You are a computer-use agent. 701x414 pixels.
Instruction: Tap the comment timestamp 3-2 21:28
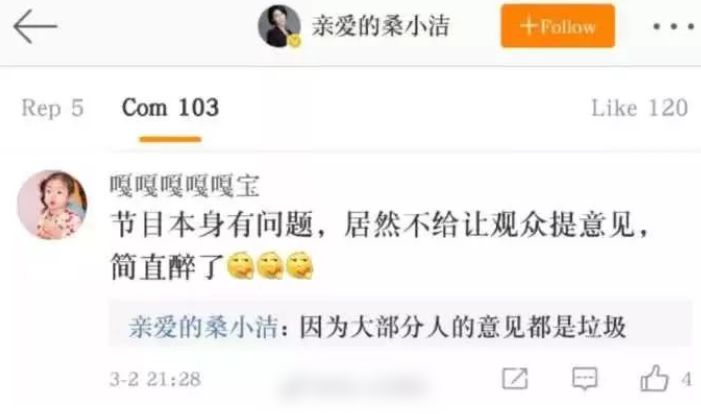(x=156, y=379)
